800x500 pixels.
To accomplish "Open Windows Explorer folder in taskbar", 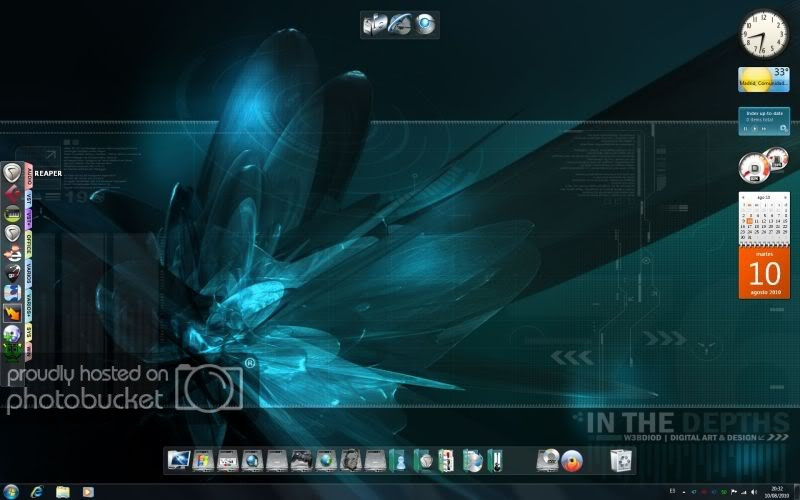I will [63, 492].
